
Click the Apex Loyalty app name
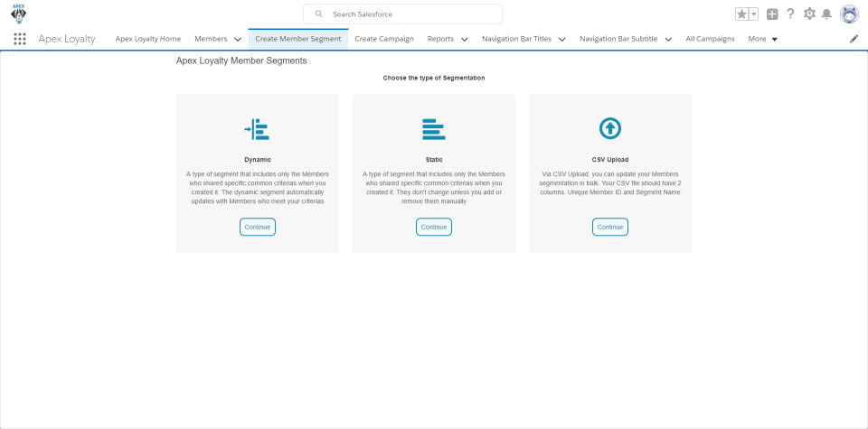coord(66,39)
